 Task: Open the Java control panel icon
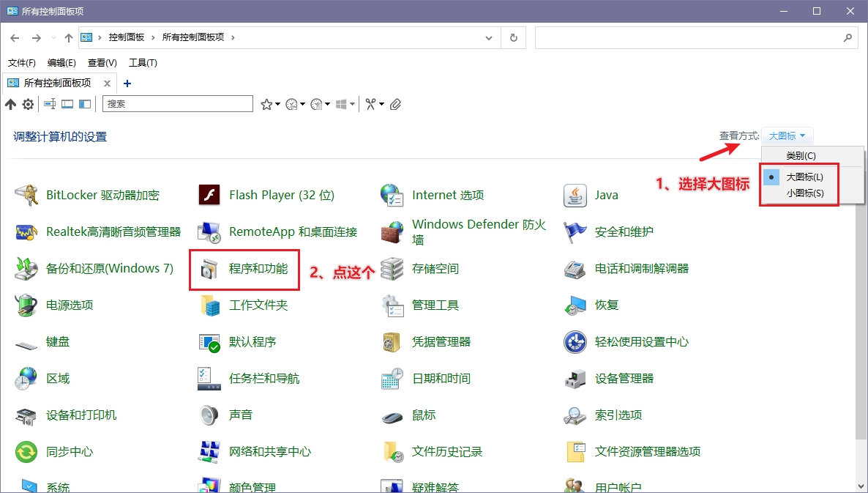575,195
